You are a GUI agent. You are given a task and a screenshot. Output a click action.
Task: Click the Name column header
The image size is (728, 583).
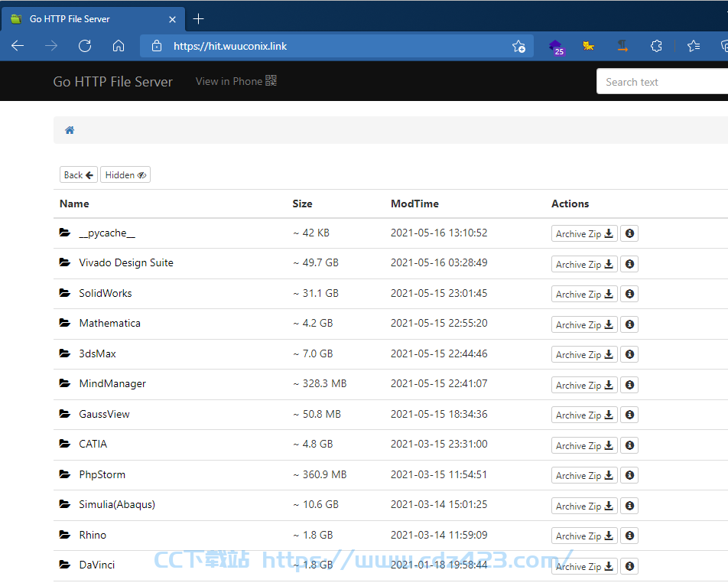74,204
